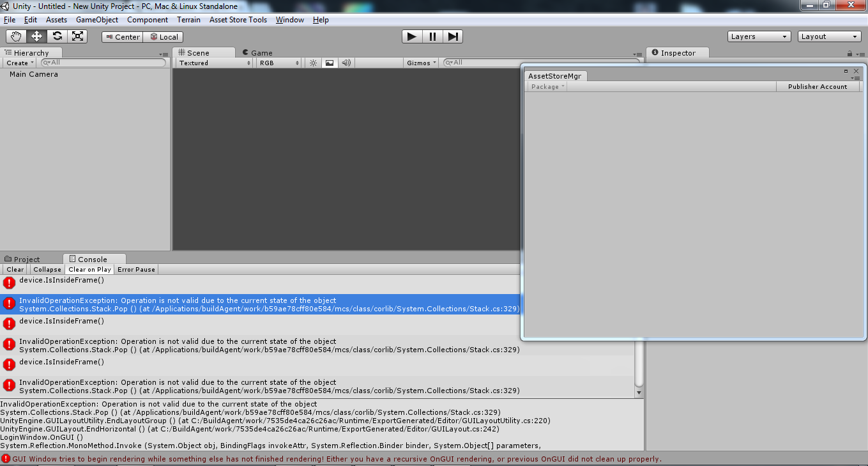This screenshot has width=868, height=466.
Task: Open the File menu
Action: [10, 20]
